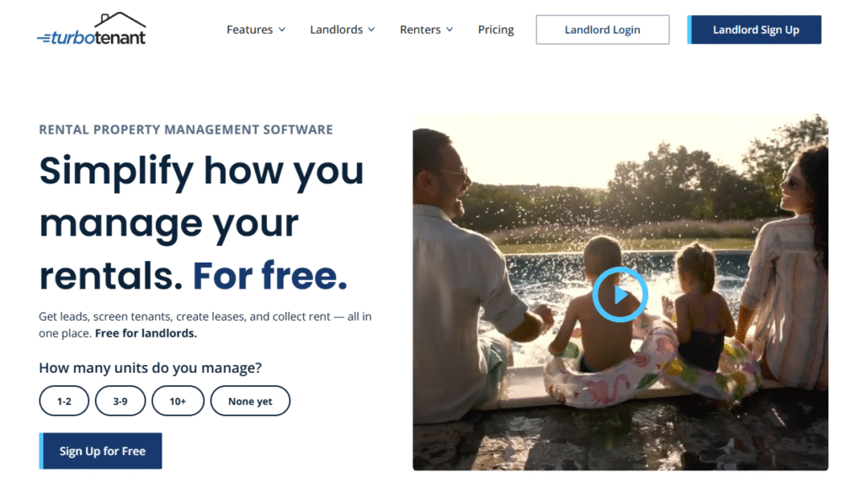Expand the Renters chevron arrow
This screenshot has width=862, height=504.
click(450, 29)
